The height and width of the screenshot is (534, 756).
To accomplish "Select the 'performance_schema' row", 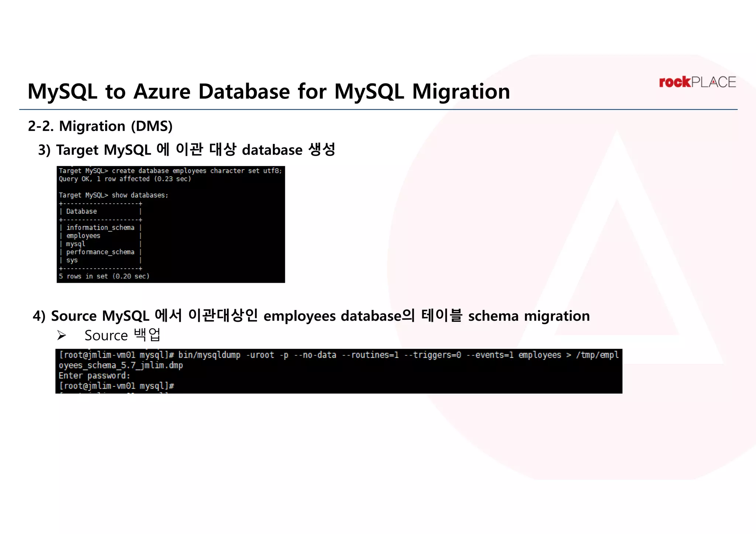I will tap(100, 252).
